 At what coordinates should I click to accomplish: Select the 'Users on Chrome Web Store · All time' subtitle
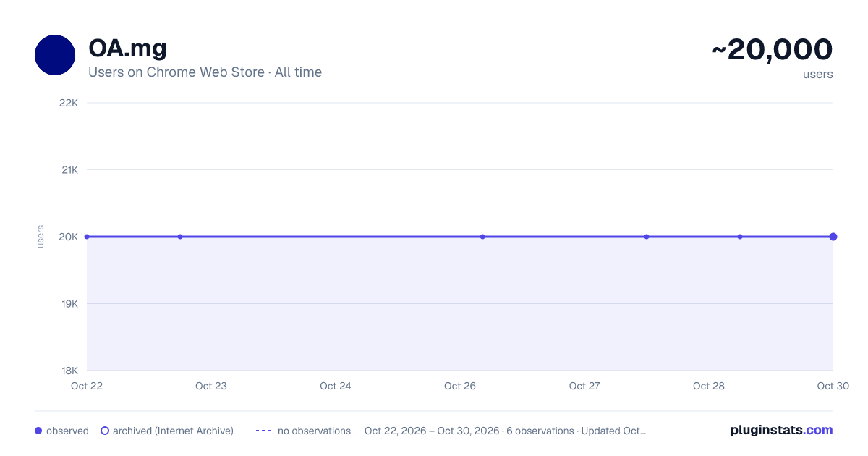pyautogui.click(x=205, y=72)
